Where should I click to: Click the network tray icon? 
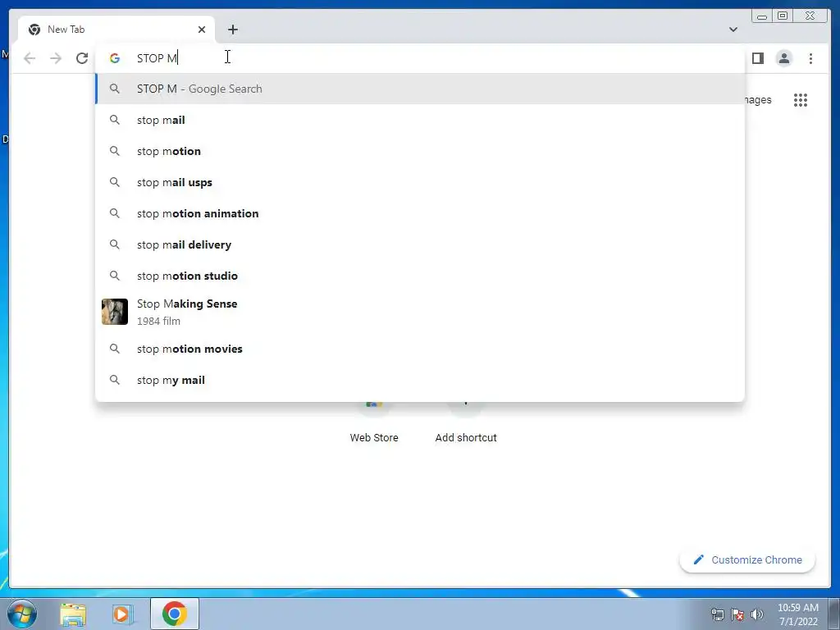pos(717,614)
